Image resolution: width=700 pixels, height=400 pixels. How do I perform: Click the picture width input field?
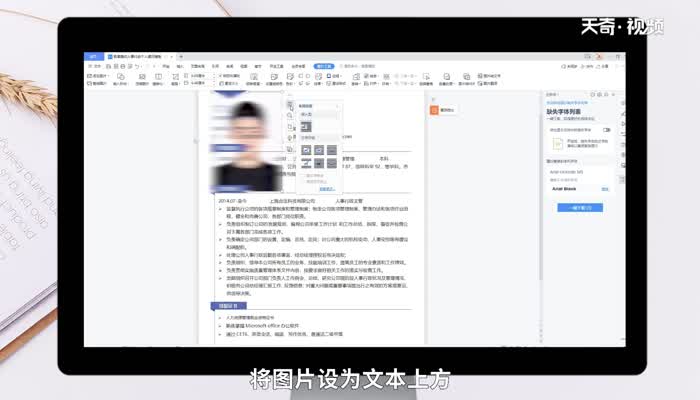coord(199,83)
